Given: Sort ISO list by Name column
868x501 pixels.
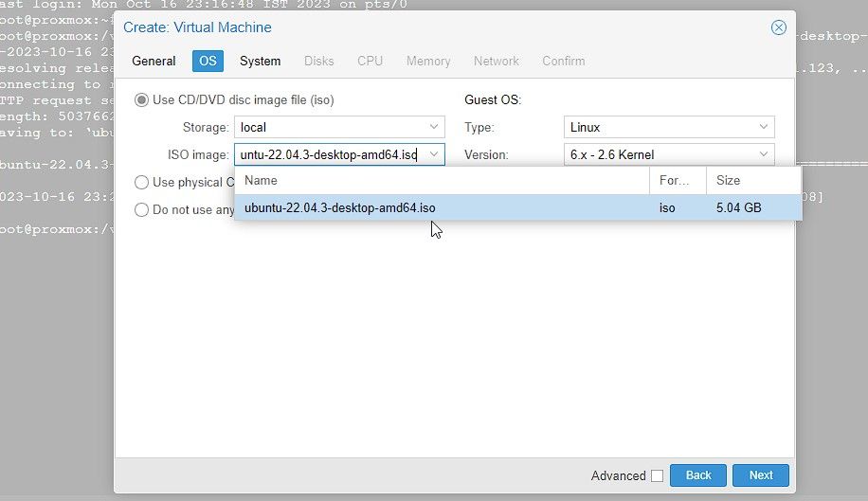Looking at the screenshot, I should tap(441, 180).
